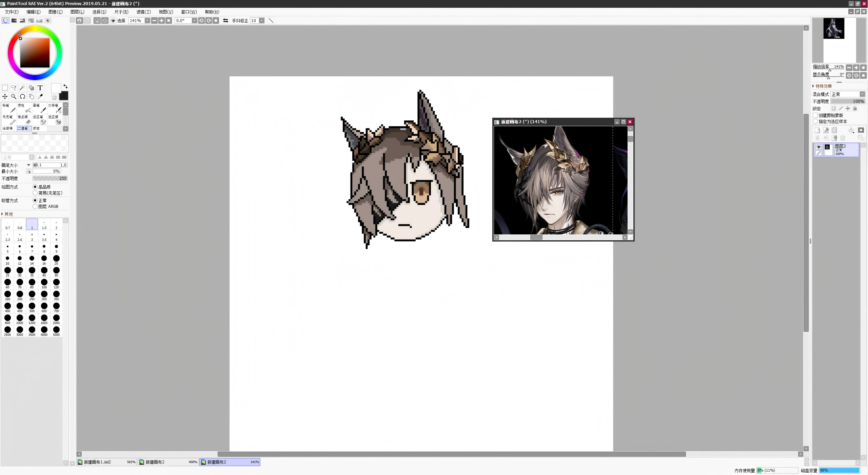Select the Magic Wand tool
The width and height of the screenshot is (868, 475).
coord(22,88)
